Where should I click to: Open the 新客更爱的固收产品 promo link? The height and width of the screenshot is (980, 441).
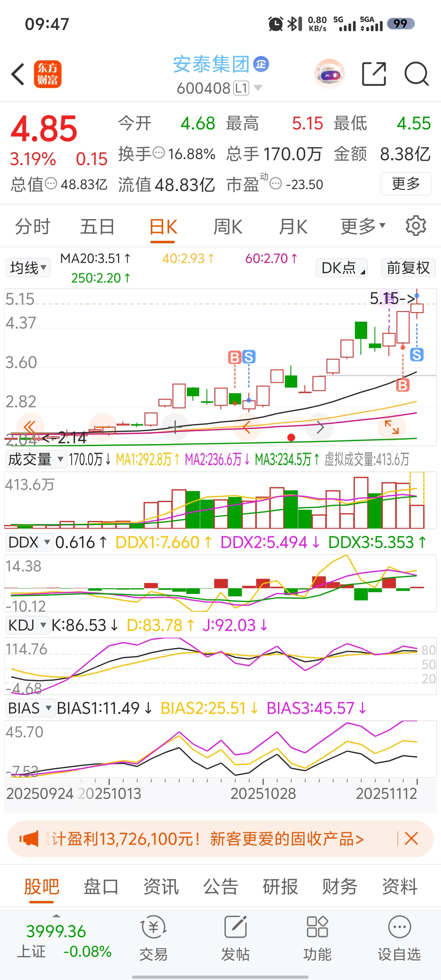click(287, 839)
